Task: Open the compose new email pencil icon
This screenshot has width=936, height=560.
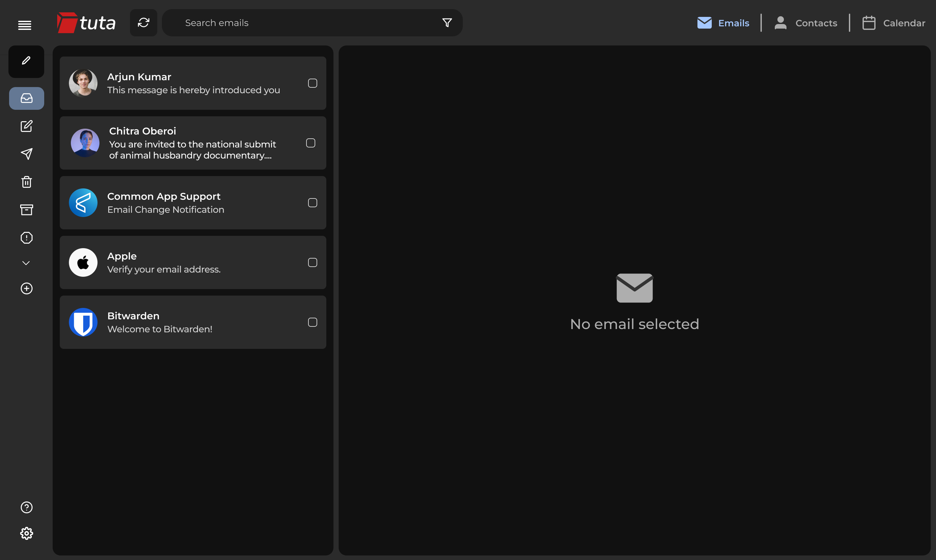Action: point(26,61)
